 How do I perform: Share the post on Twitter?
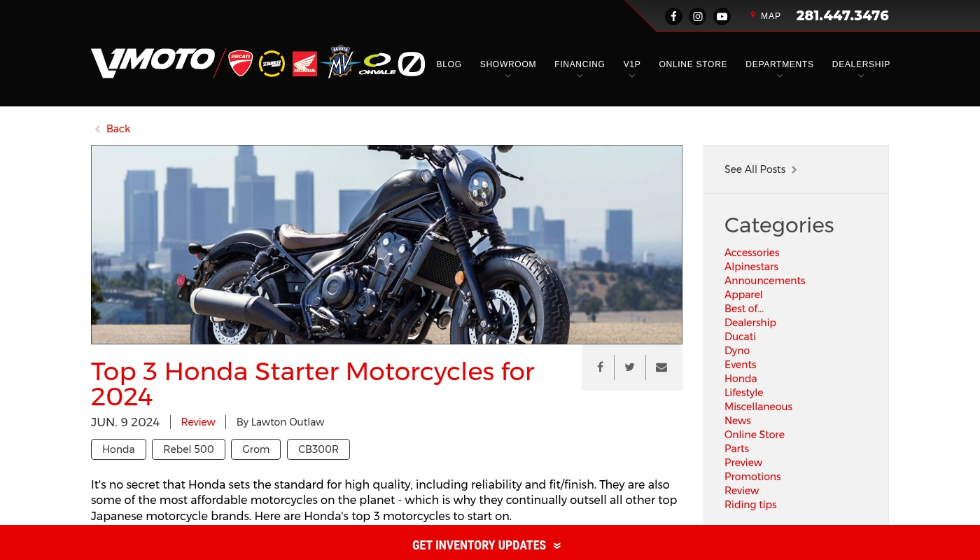630,367
